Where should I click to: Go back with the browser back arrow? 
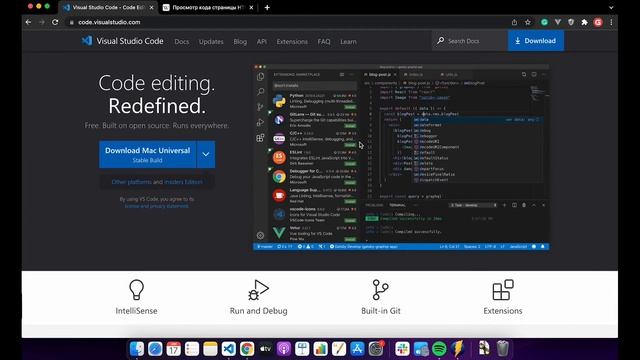point(28,22)
